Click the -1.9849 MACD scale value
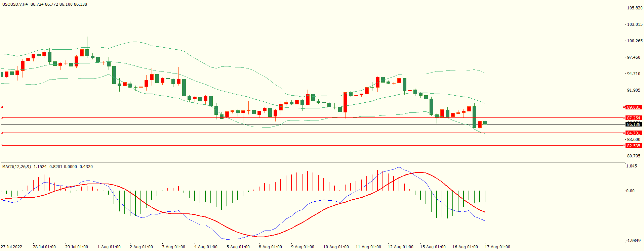The image size is (644, 251). point(633,241)
